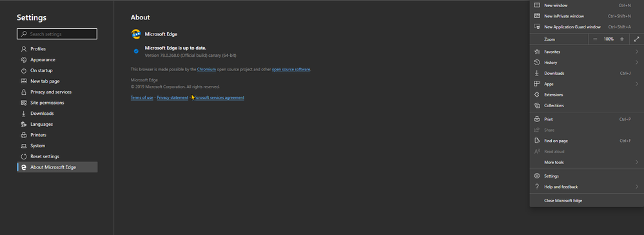
Task: Click the Appearance palette icon
Action: tap(23, 59)
